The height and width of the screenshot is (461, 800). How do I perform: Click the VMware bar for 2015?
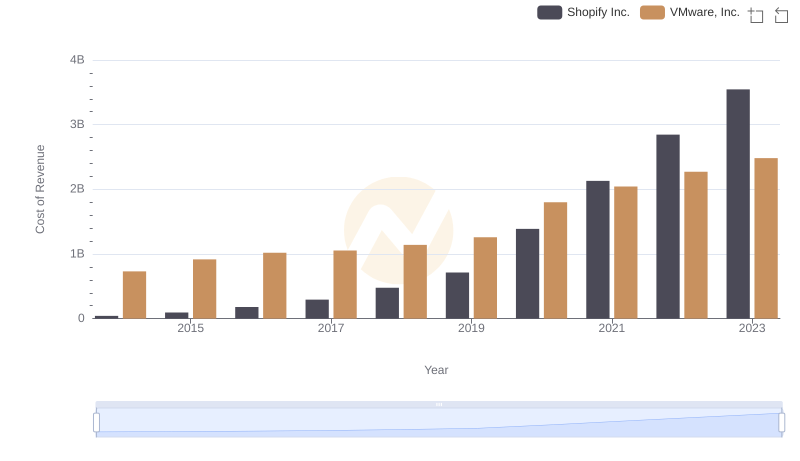[205, 289]
